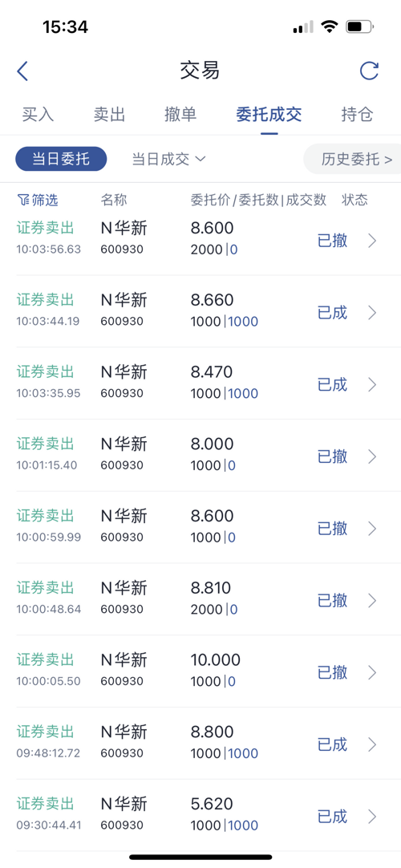Tap the back arrow icon
This screenshot has width=401, height=868.
(22, 71)
